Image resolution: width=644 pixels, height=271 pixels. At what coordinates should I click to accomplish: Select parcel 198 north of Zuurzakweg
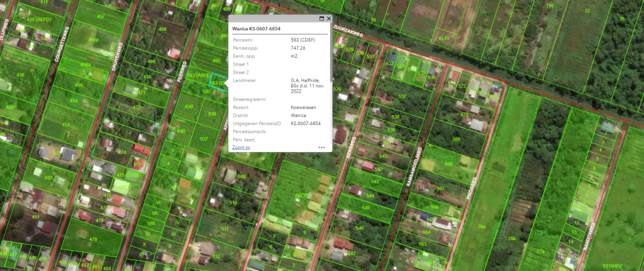[x=549, y=6]
